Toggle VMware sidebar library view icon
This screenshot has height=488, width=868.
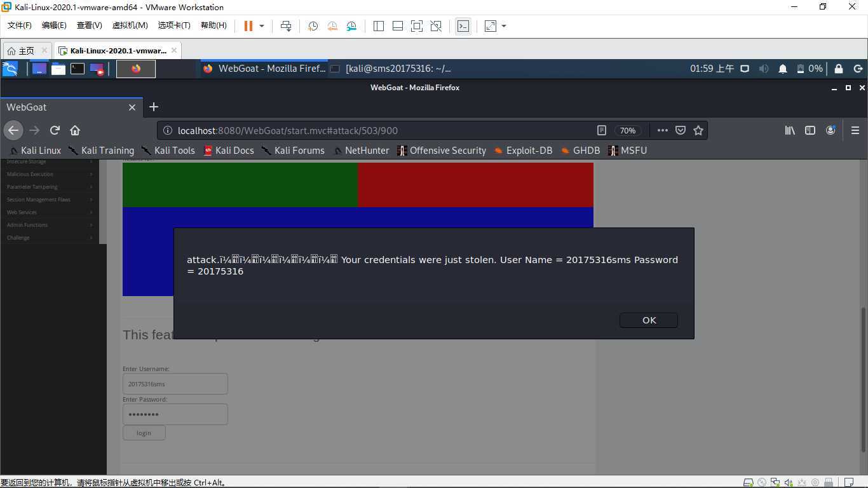379,26
